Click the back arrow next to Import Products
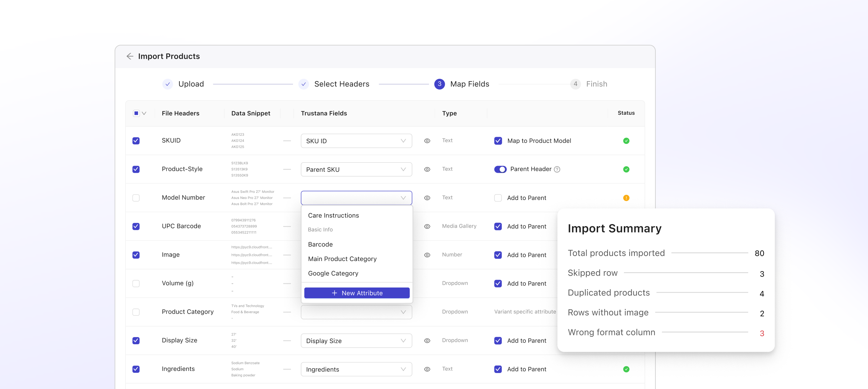Image resolution: width=868 pixels, height=389 pixels. coord(130,56)
